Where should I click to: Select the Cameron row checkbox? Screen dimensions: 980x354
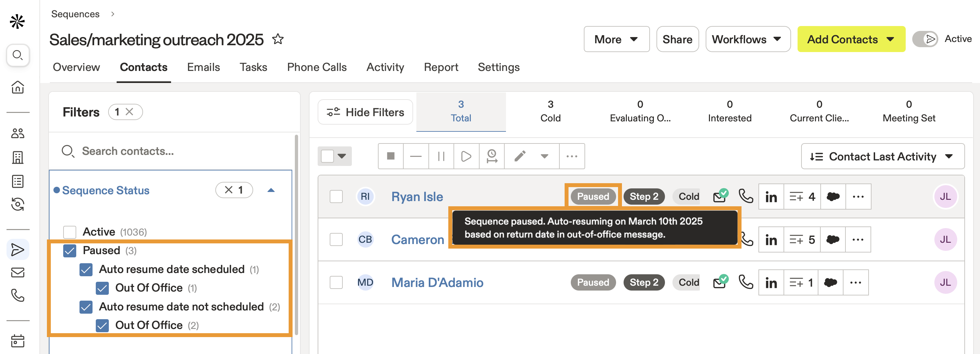tap(336, 240)
